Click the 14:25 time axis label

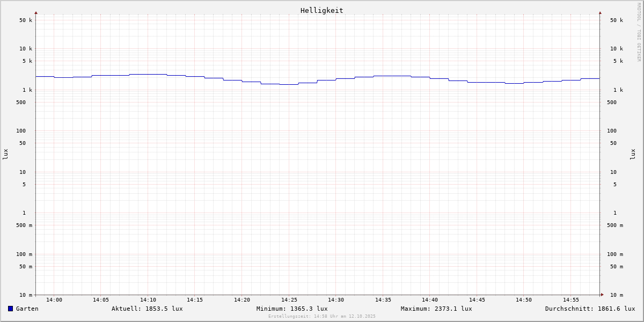tap(289, 300)
